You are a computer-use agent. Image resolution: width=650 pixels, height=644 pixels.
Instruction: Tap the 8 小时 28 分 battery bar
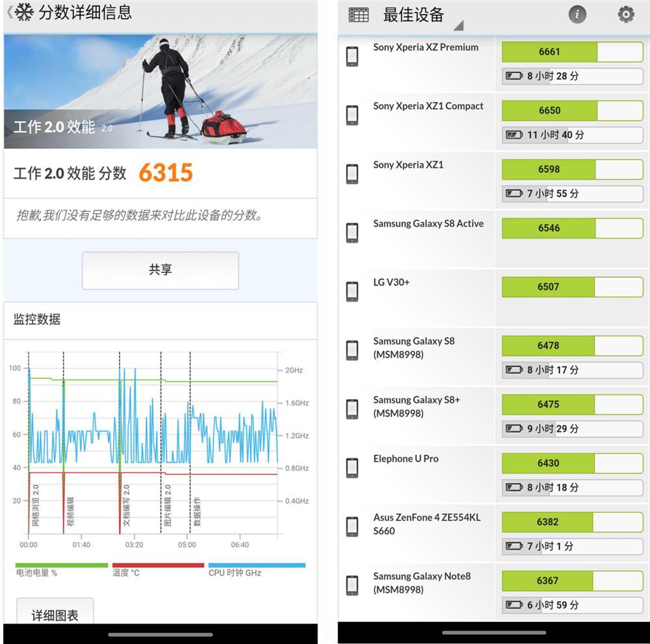572,76
